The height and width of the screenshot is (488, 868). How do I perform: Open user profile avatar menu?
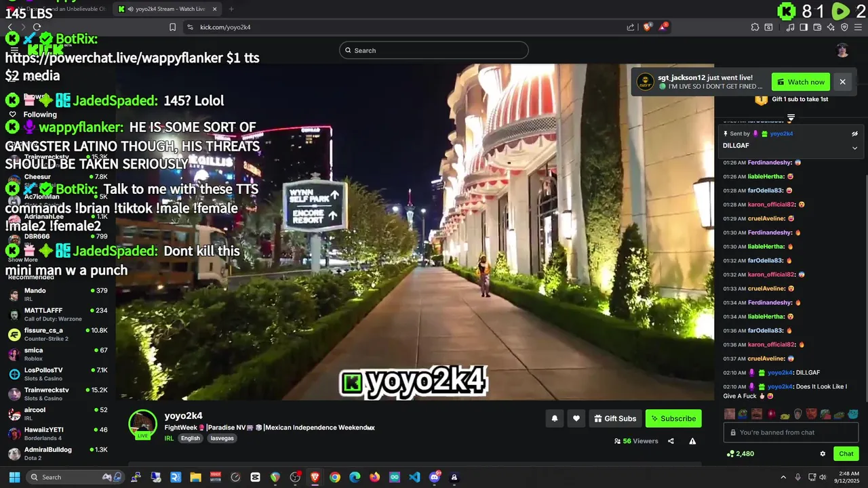pos(842,50)
